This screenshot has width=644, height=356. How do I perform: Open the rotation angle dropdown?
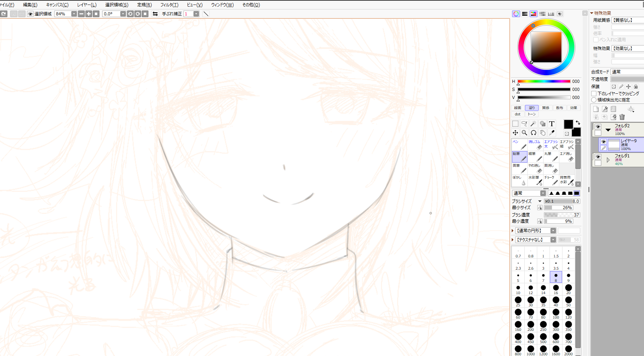[x=123, y=14]
